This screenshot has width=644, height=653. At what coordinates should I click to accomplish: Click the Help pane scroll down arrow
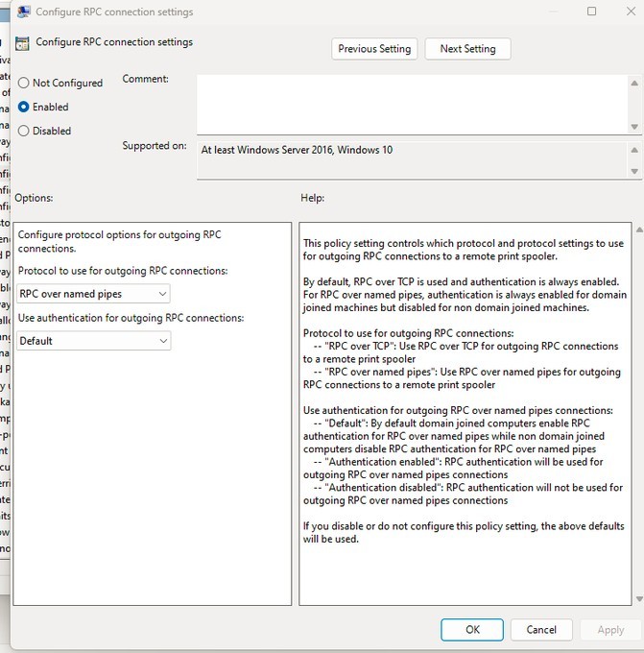[638, 598]
